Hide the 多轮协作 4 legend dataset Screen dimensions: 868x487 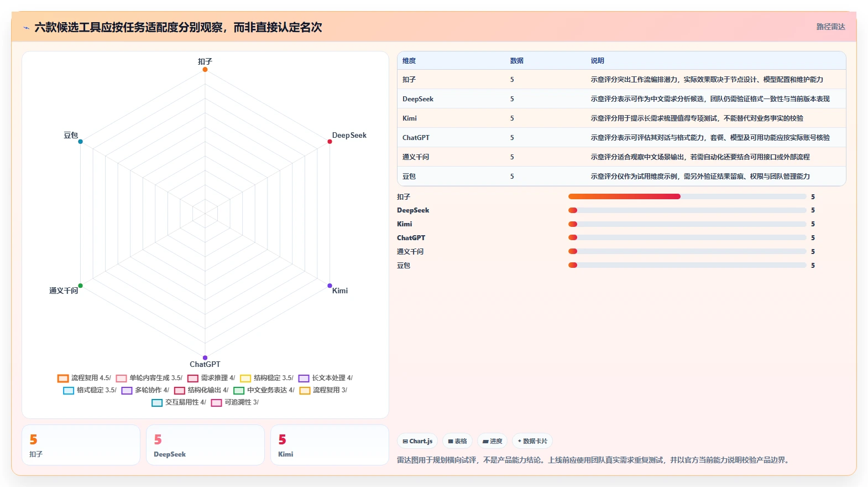point(145,390)
